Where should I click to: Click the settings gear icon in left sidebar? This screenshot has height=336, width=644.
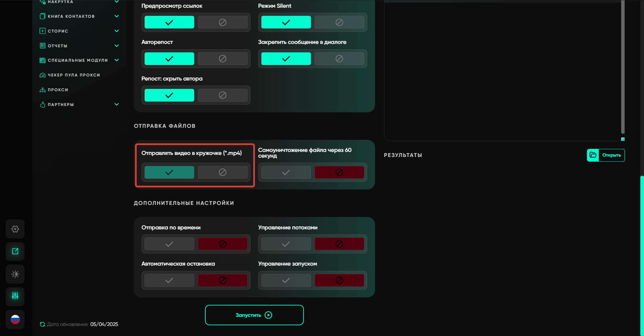pyautogui.click(x=15, y=229)
